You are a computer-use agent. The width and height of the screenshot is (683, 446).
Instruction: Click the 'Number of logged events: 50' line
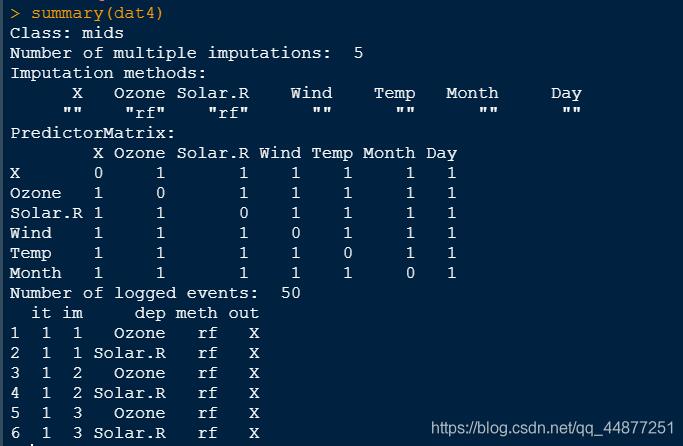pos(155,293)
